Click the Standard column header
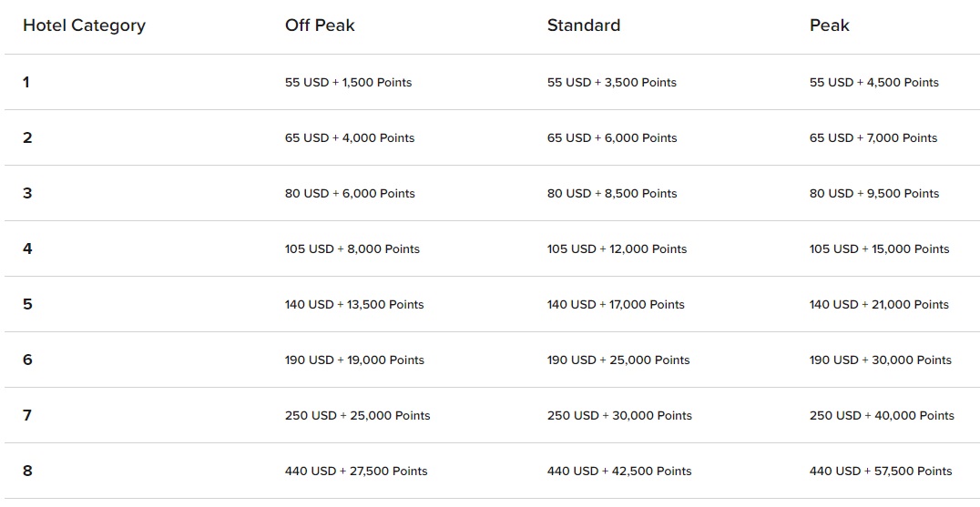 (x=584, y=25)
